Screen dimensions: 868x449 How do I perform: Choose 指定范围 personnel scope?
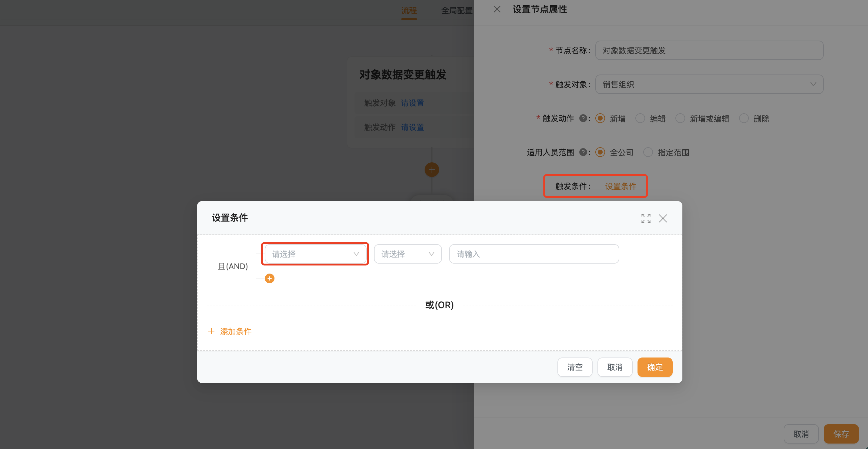[x=648, y=152]
